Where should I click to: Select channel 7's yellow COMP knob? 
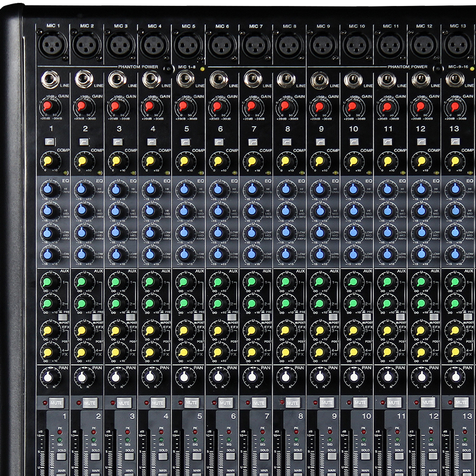252,161
